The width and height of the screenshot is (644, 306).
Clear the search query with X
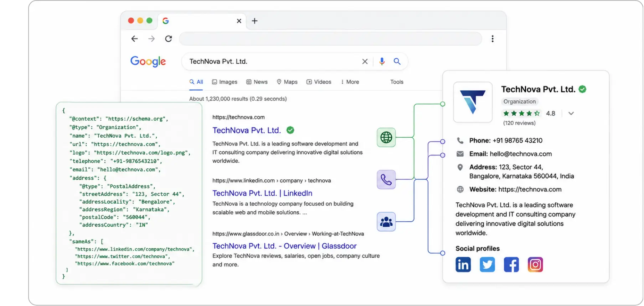pos(365,62)
